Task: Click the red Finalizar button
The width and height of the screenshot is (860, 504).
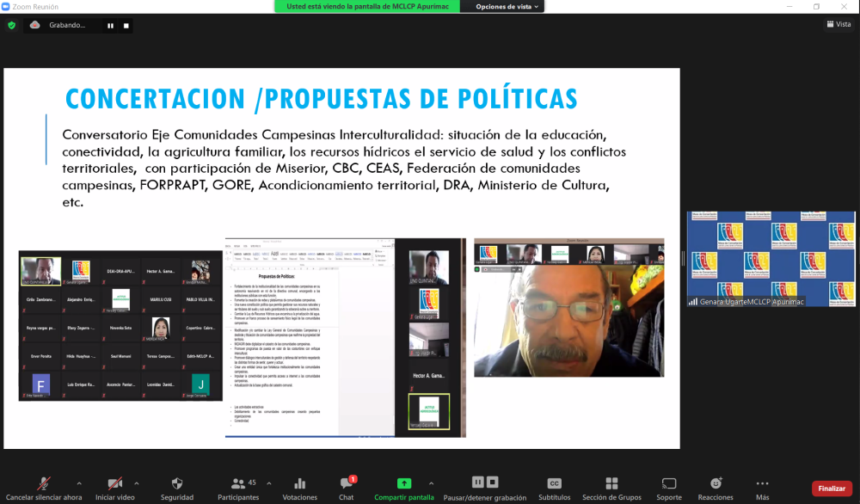Action: [x=832, y=489]
